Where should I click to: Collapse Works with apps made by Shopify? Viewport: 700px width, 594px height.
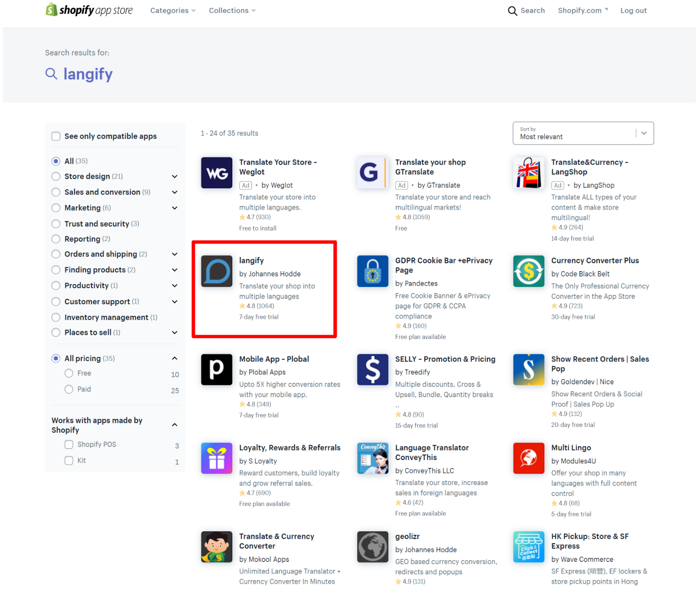tap(175, 425)
